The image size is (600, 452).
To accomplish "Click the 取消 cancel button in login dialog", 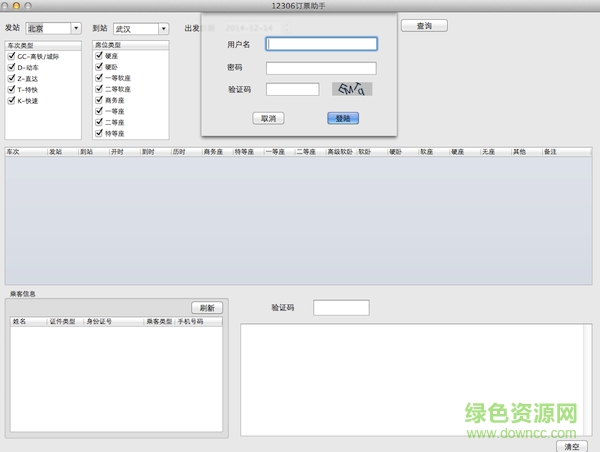I will click(268, 118).
